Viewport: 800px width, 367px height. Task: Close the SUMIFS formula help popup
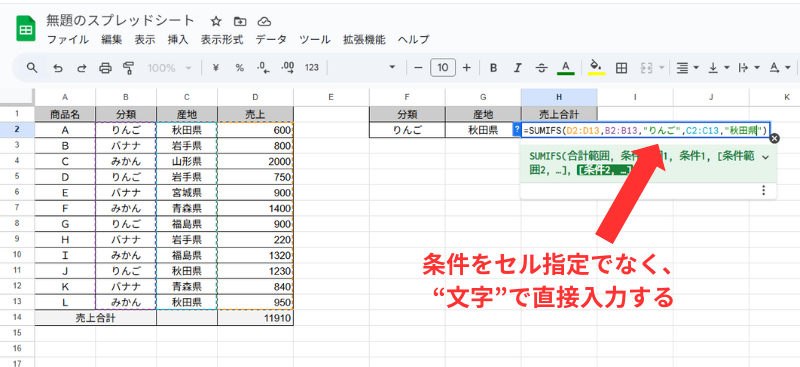774,138
